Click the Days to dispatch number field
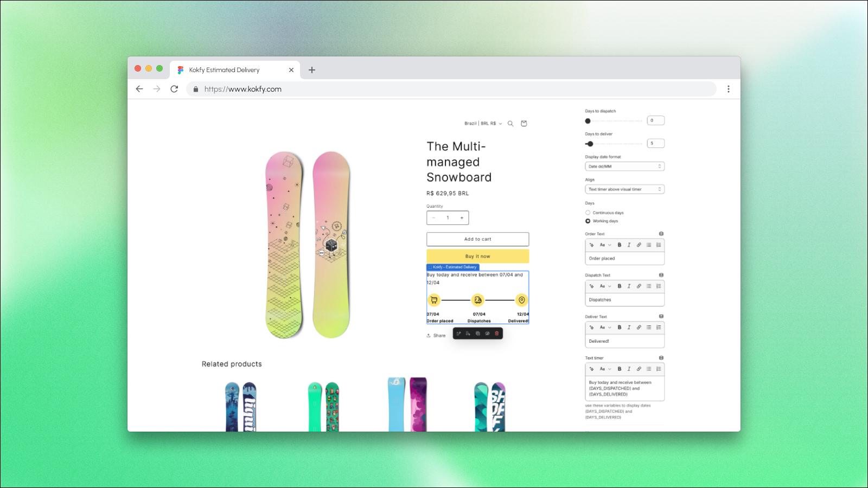Screen dimensions: 868x488 pos(656,120)
